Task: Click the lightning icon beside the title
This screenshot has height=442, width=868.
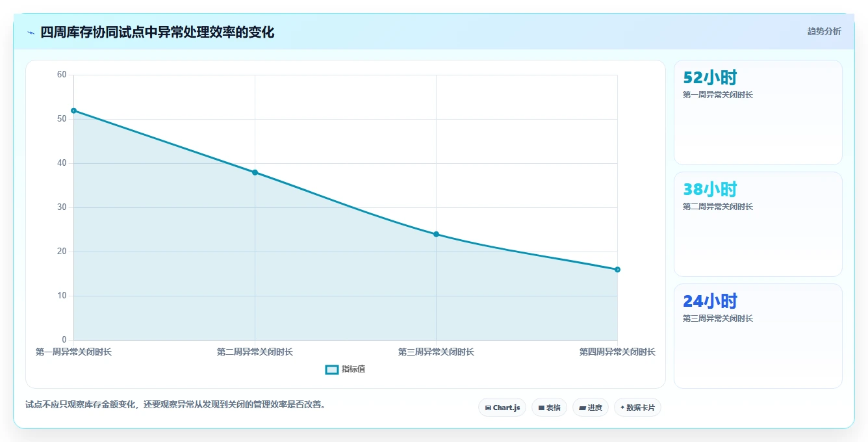Action: pos(31,32)
